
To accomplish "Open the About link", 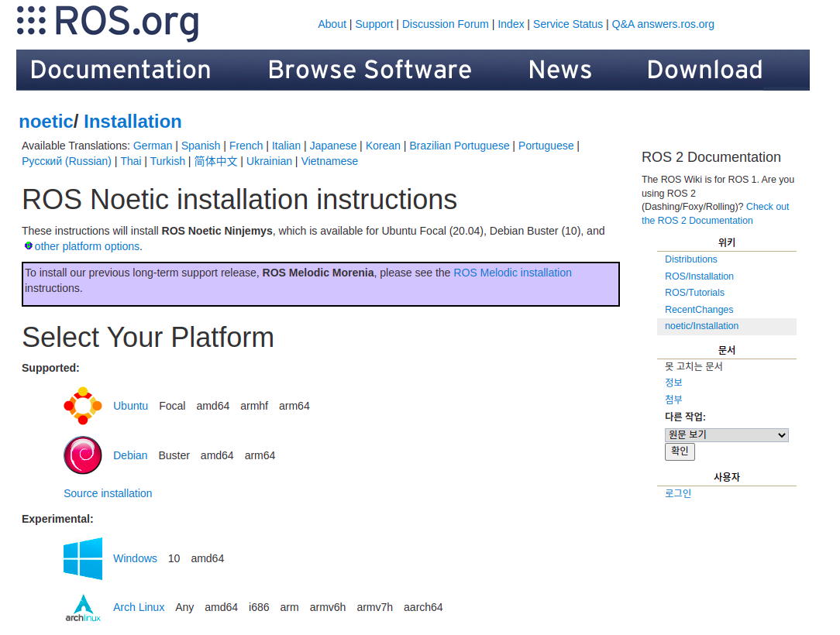I will (x=332, y=24).
